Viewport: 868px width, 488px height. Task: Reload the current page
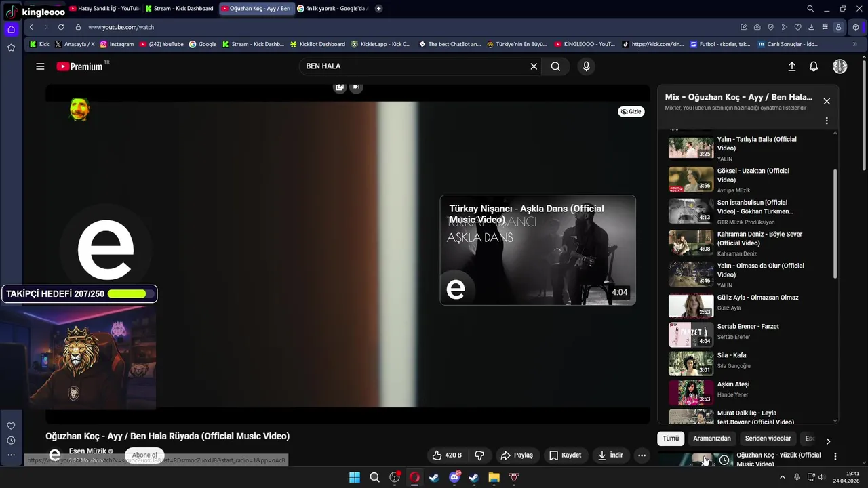[61, 27]
